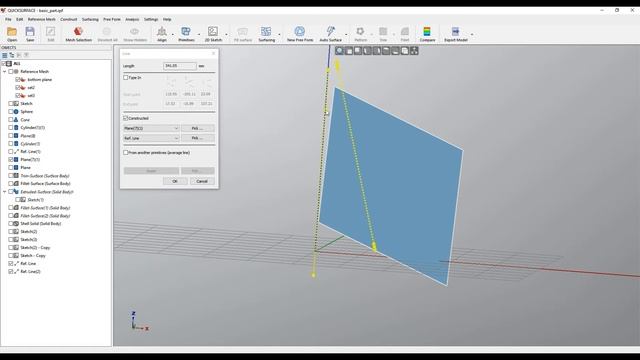Open the Help menu
The width and height of the screenshot is (640, 360).
(x=167, y=19)
